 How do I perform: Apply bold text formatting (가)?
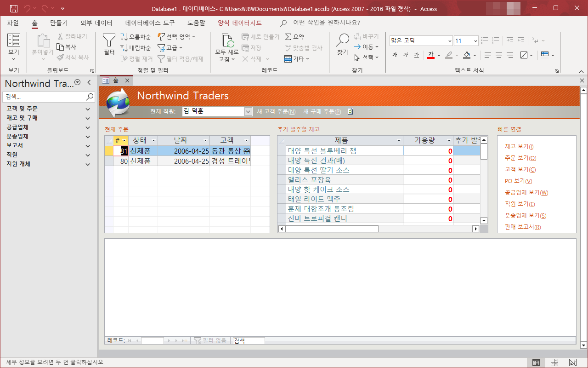tap(395, 55)
